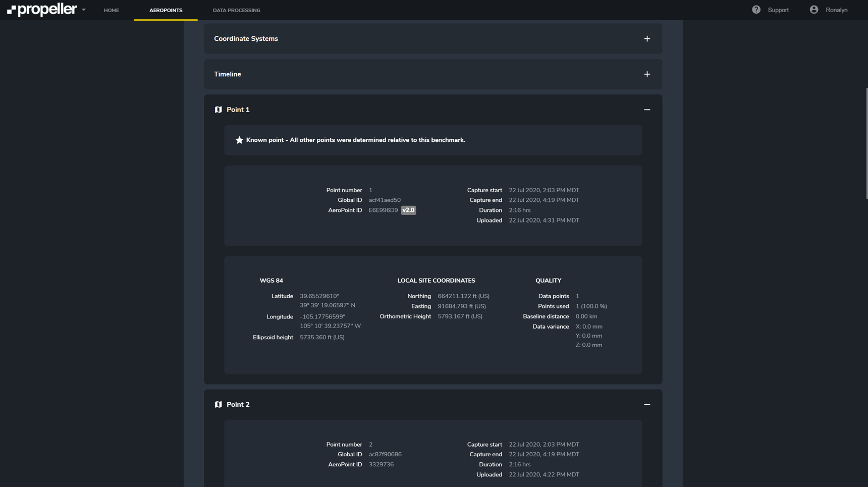Viewport: 868px width, 487px height.
Task: Select the AeroPoints tab
Action: click(x=166, y=10)
